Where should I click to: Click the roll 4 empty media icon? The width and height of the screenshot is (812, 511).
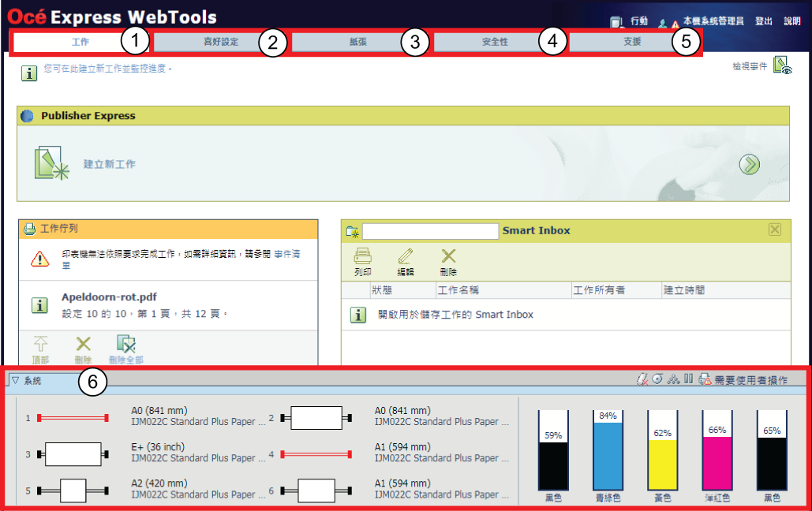(316, 454)
